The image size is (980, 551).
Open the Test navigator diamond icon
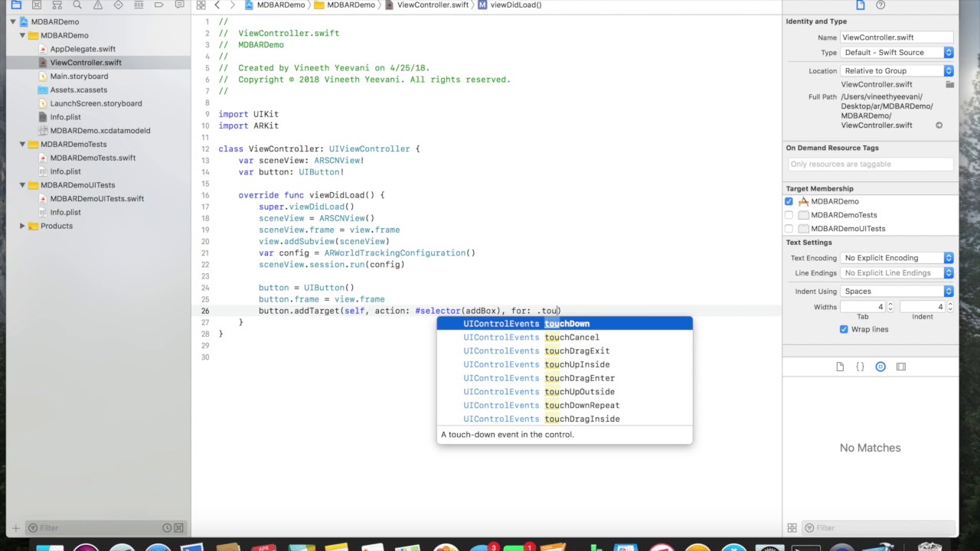tap(118, 5)
